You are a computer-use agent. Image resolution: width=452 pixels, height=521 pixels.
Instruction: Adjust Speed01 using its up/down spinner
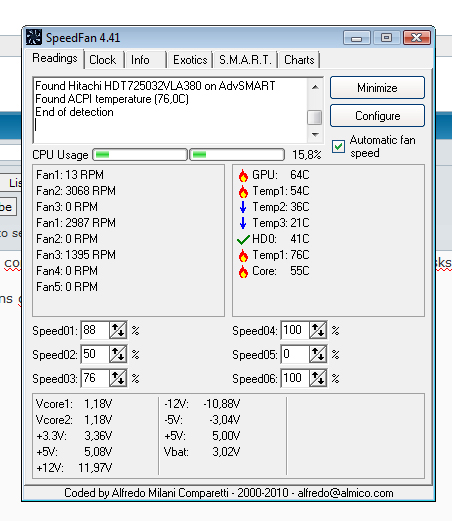coord(118,330)
